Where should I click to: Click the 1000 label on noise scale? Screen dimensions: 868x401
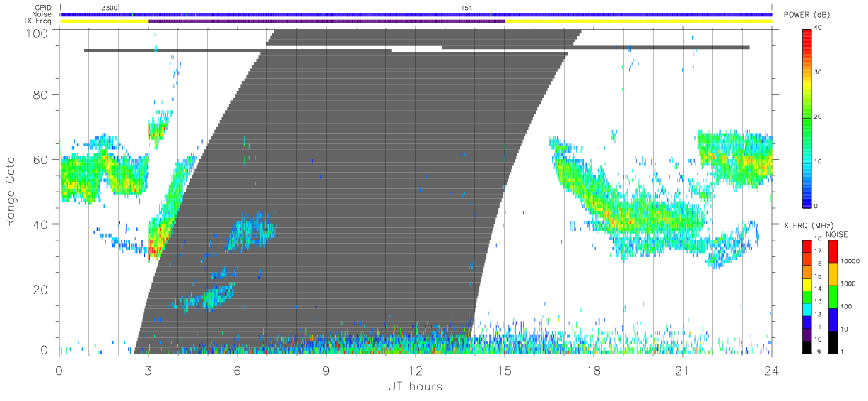tap(849, 284)
